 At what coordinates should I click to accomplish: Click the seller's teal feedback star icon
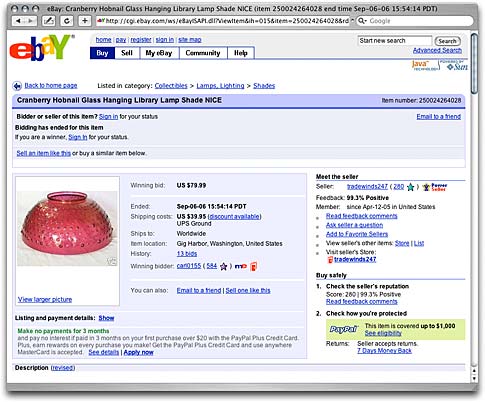[x=411, y=187]
